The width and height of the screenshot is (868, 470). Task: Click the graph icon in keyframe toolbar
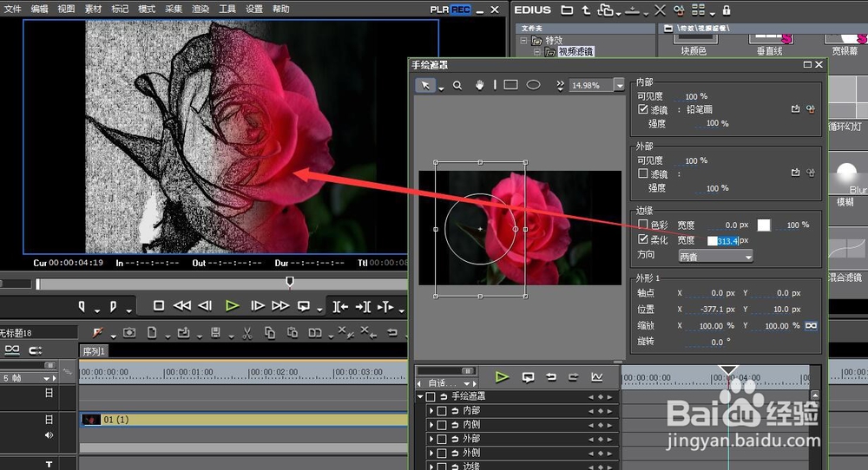click(596, 376)
